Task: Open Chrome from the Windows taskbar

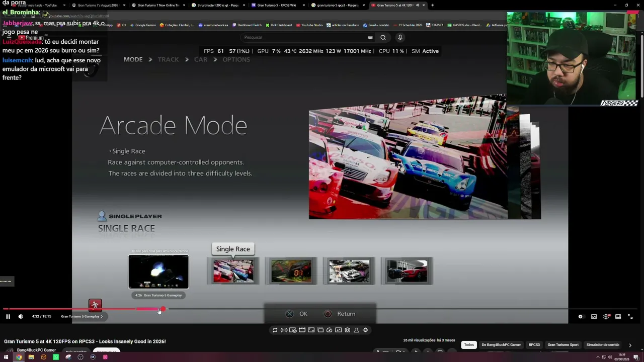Action: click(x=19, y=357)
